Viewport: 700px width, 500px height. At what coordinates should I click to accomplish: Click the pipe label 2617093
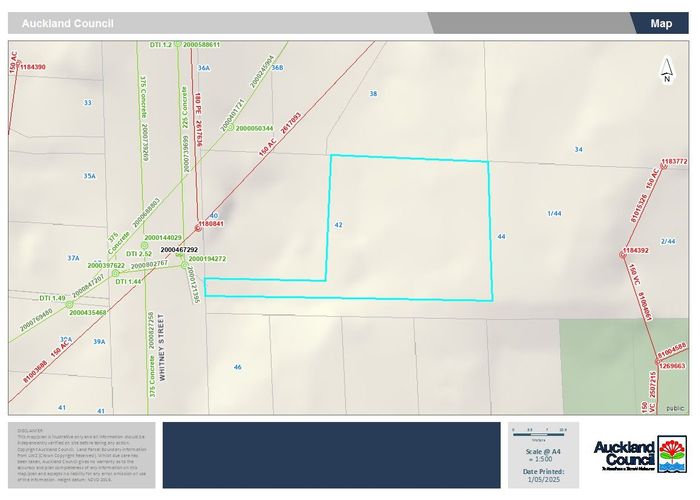291,123
